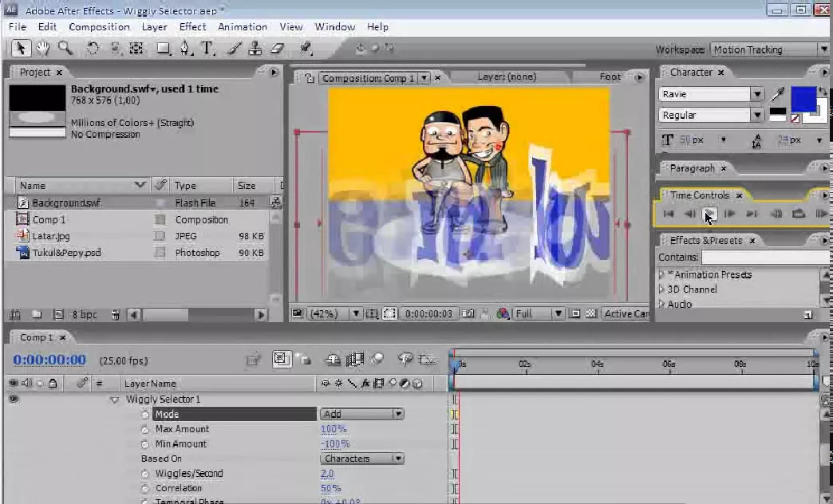
Task: Open the Regular font style dropdown
Action: tap(757, 116)
